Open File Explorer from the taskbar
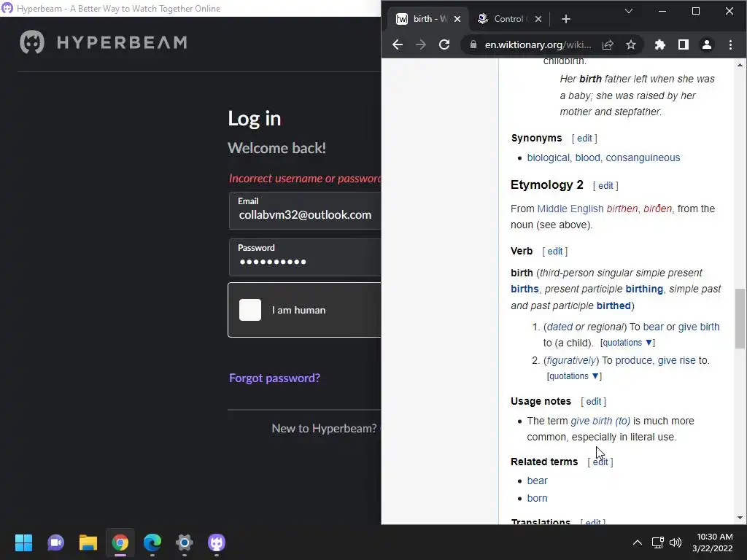Screen dimensions: 747x560 88,542
